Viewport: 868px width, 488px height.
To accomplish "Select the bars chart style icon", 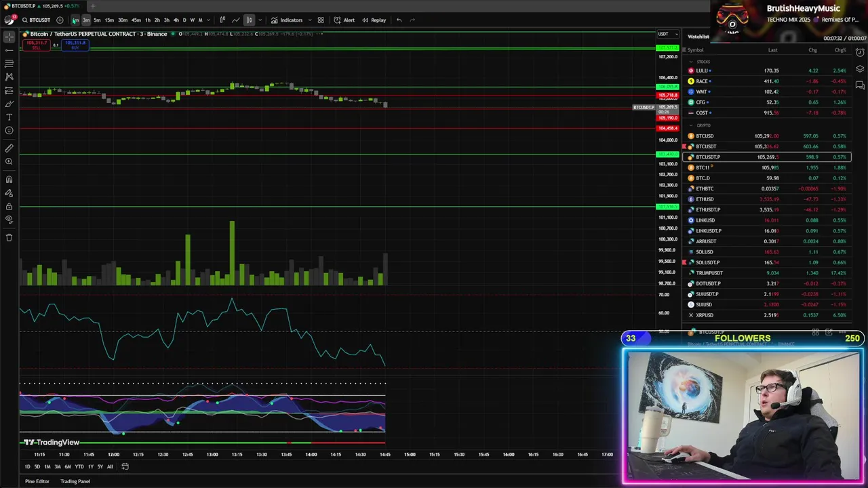I will [222, 20].
